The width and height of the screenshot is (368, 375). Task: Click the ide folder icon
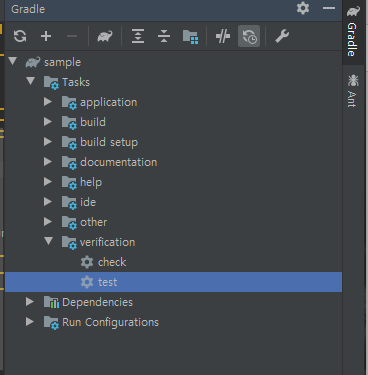(x=69, y=202)
